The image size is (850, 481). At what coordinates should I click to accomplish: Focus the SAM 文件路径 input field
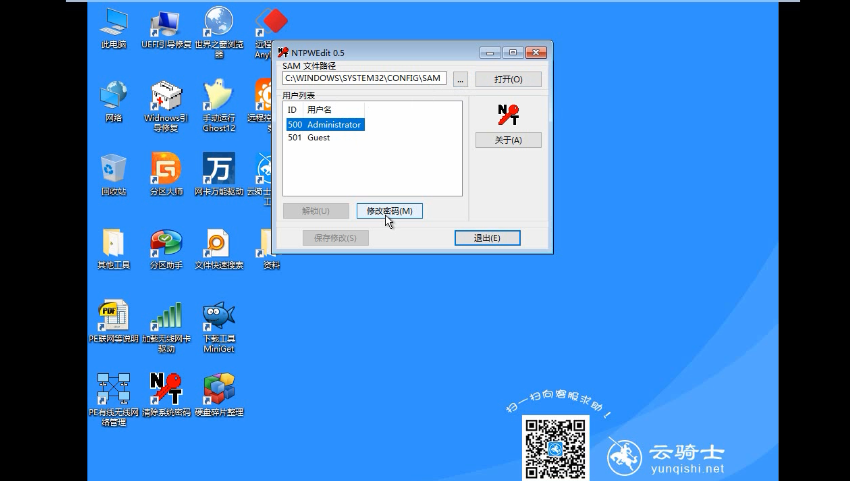[365, 78]
